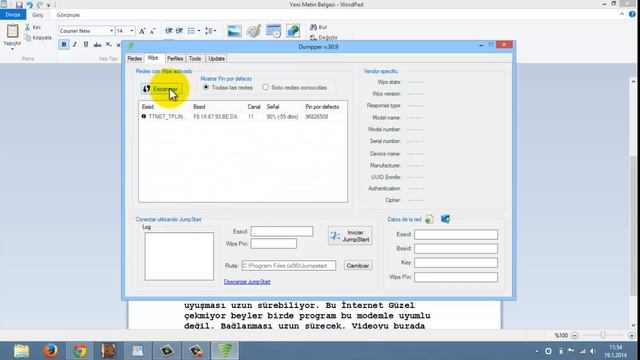The width and height of the screenshot is (640, 360).
Task: Click the first icon beside 'Datos de la red'
Action: [x=429, y=219]
